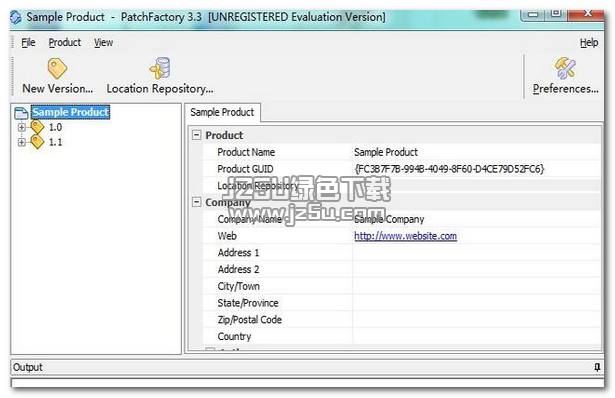Click the tag icon for version 1.1

pyautogui.click(x=37, y=142)
